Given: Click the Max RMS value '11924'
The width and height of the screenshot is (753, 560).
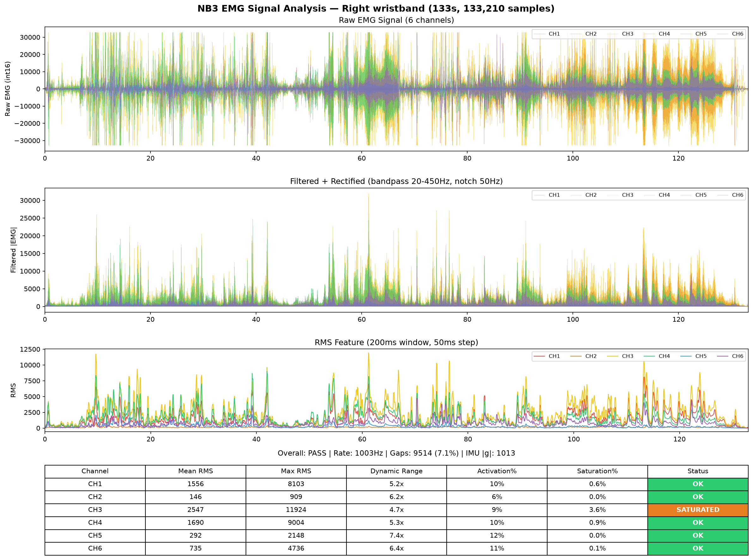Looking at the screenshot, I should click(x=296, y=509).
